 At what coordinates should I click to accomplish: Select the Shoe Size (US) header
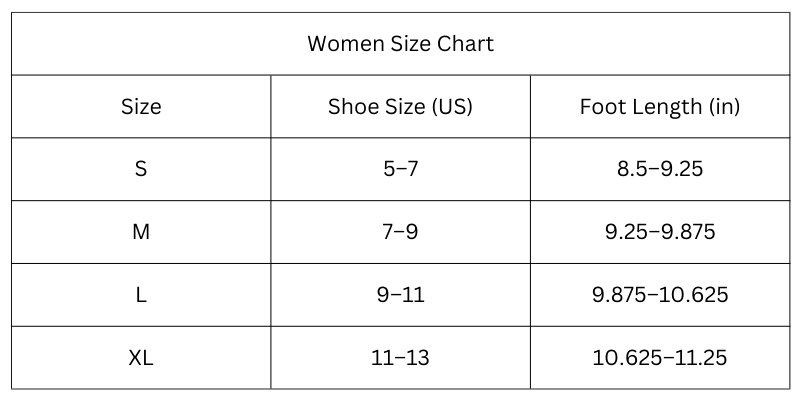[401, 107]
